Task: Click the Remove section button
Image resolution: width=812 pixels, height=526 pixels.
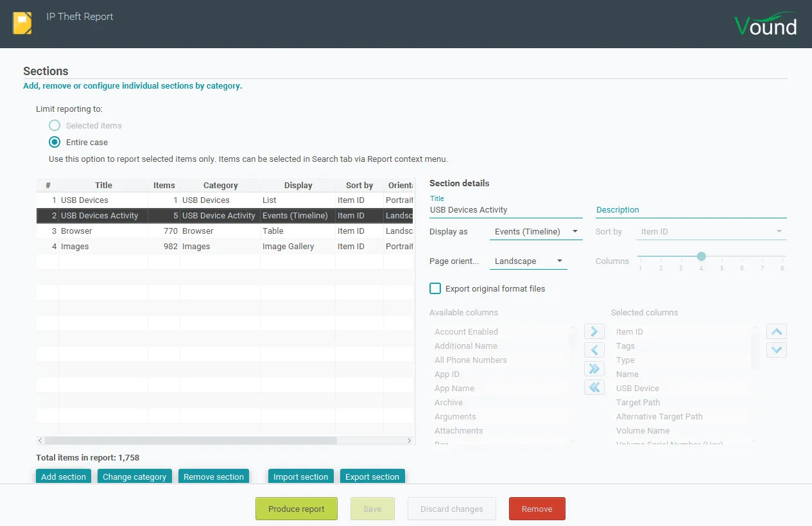Action: (x=214, y=477)
